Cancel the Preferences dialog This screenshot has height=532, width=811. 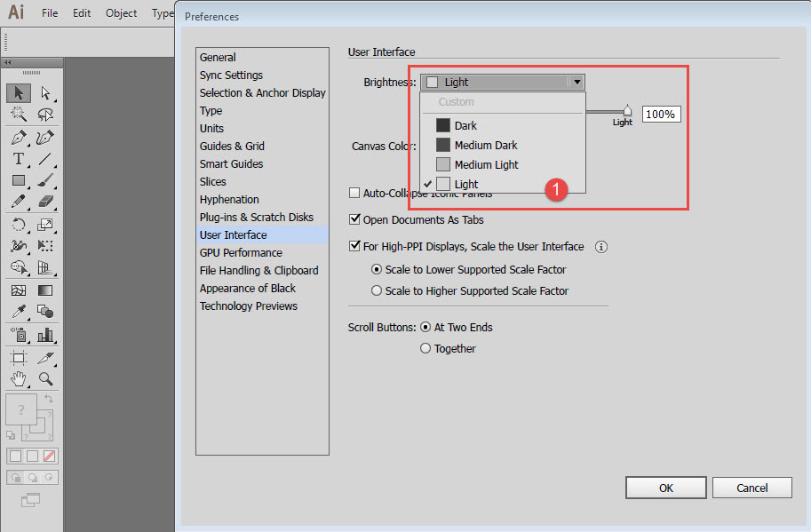[x=752, y=488]
